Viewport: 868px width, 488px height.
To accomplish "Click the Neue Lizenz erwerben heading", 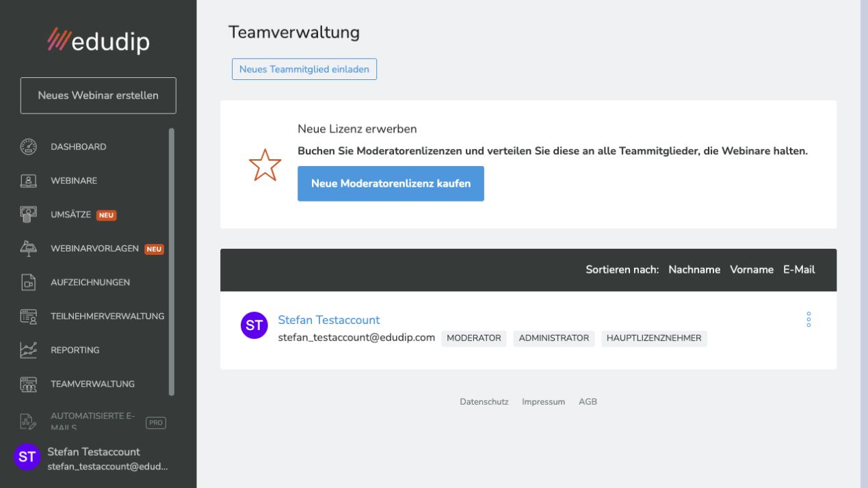I will [357, 128].
